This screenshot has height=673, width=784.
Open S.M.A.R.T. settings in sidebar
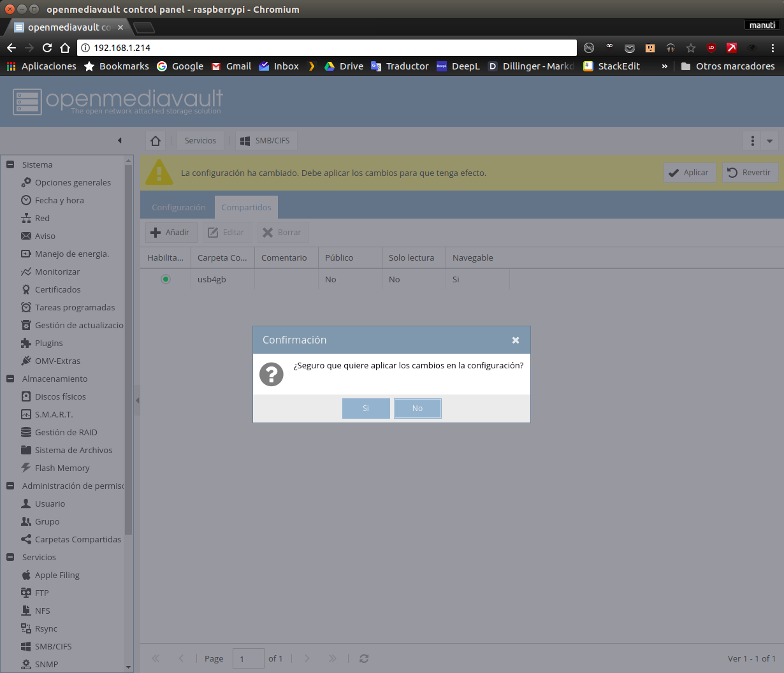click(x=54, y=414)
